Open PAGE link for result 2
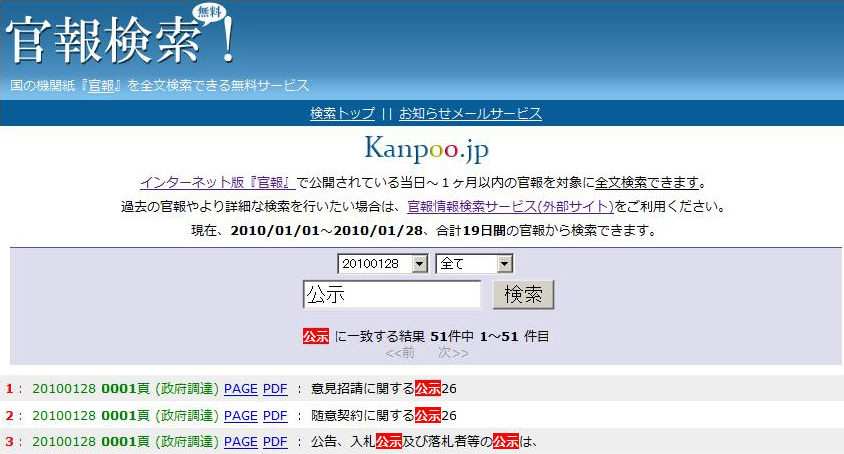This screenshot has width=844, height=454. pyautogui.click(x=241, y=416)
